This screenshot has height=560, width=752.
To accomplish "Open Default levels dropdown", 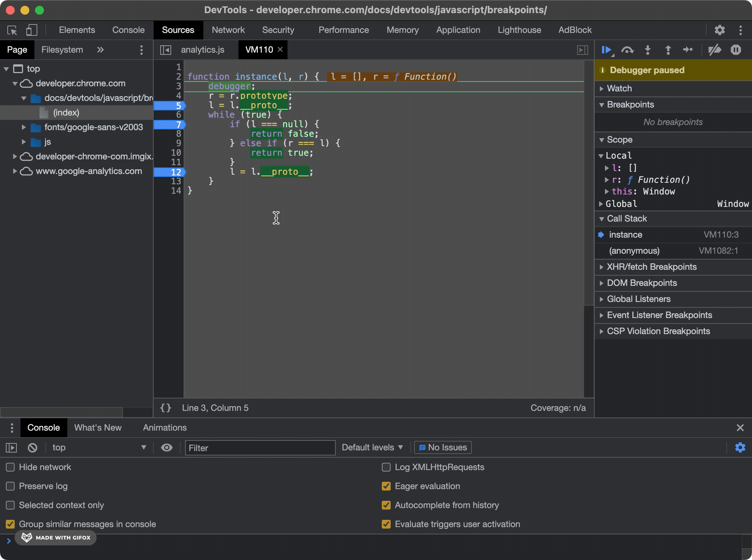I will [372, 447].
